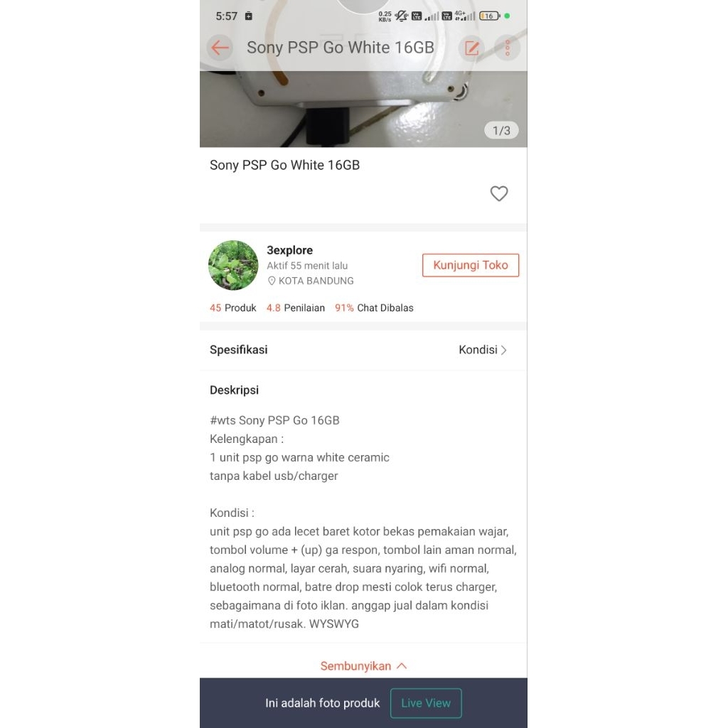Tap the battery indicator in status bar
Image resolution: width=728 pixels, height=728 pixels.
[489, 16]
